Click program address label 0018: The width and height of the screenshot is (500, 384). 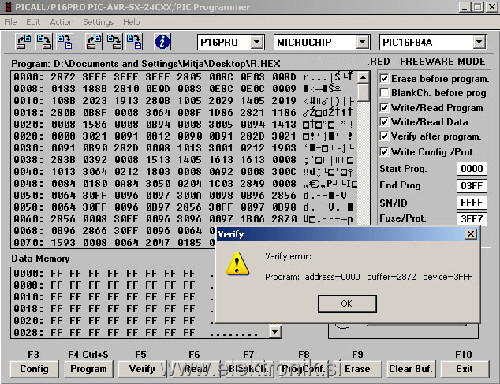tap(28, 112)
